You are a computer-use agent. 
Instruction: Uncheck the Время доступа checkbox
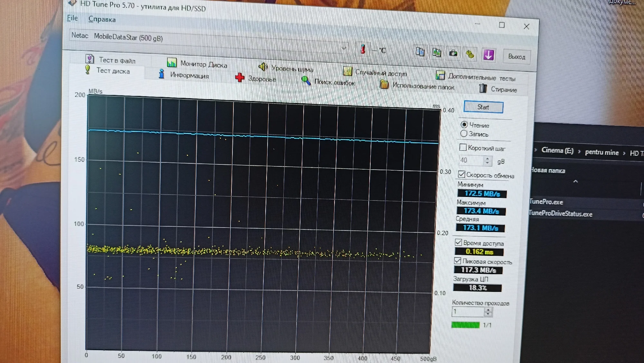point(458,242)
